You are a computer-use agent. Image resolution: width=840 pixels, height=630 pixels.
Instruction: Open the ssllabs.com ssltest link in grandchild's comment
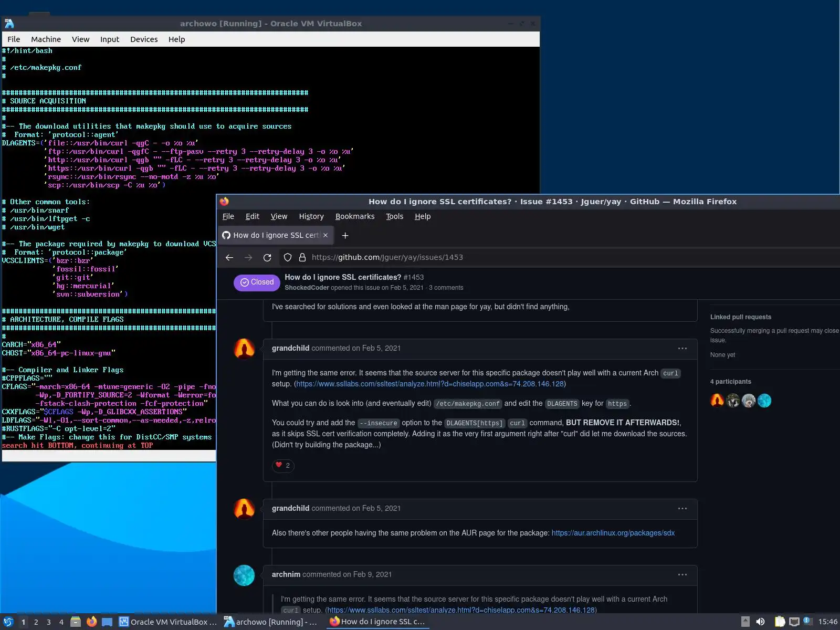(x=430, y=384)
